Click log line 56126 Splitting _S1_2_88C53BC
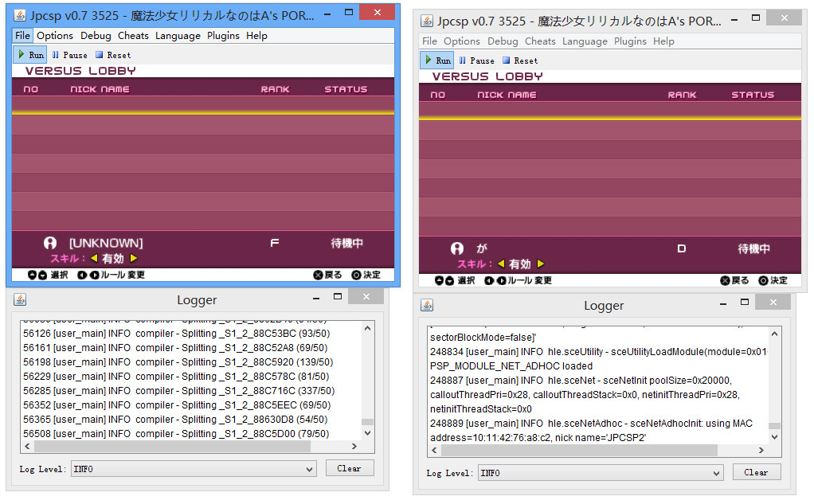814x504 pixels. pos(177,334)
